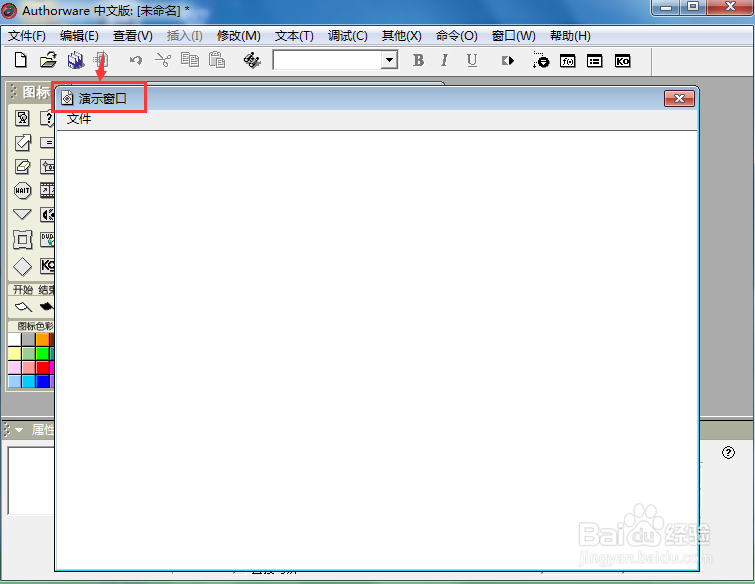Pick the red icon color swatch
This screenshot has width=755, height=584.
pos(42,368)
